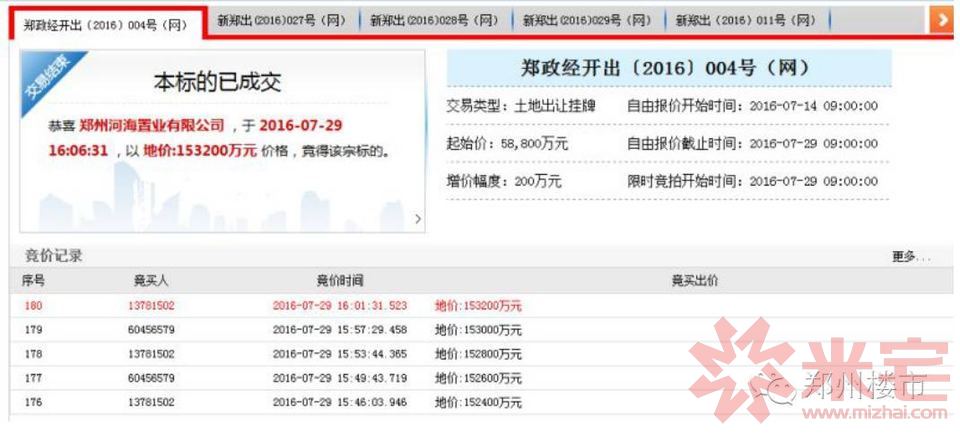
Task: Click 起始价：58,800万元 value
Action: [508, 144]
